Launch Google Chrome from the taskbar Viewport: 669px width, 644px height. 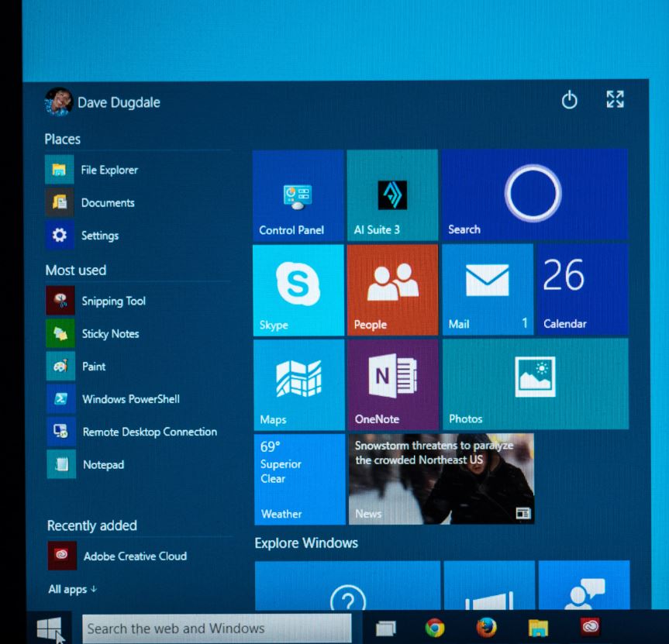(x=435, y=628)
